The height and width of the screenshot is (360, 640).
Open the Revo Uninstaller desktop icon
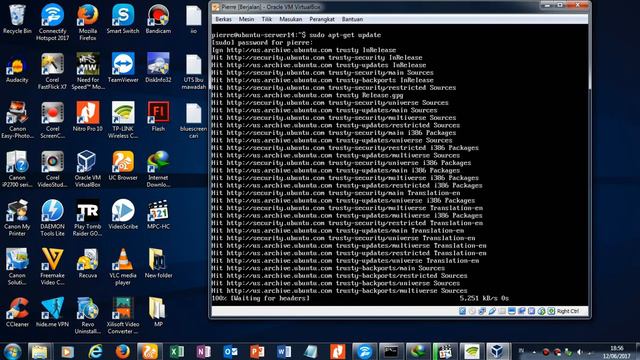[88, 316]
